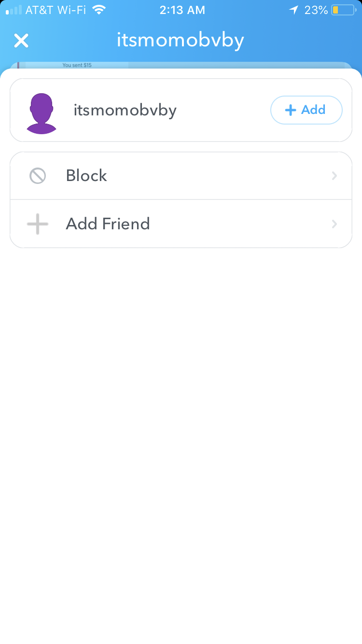
Task: Select the Block circle-slash icon
Action: [38, 176]
